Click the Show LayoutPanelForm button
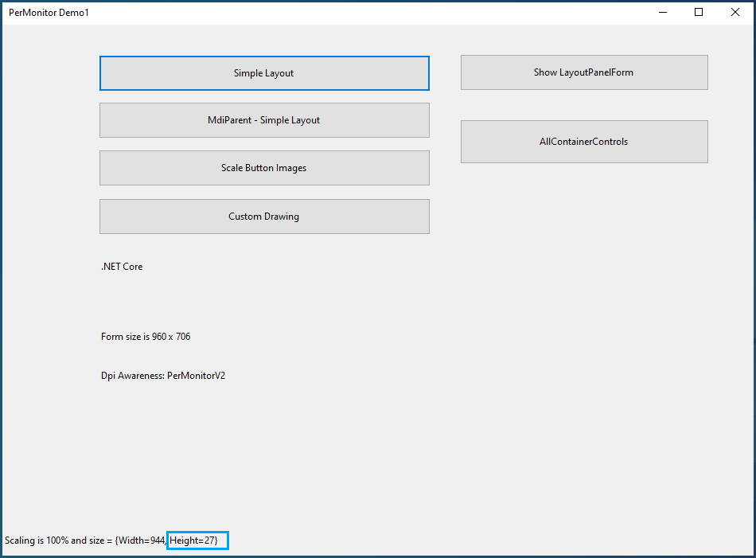The image size is (756, 558). point(583,72)
